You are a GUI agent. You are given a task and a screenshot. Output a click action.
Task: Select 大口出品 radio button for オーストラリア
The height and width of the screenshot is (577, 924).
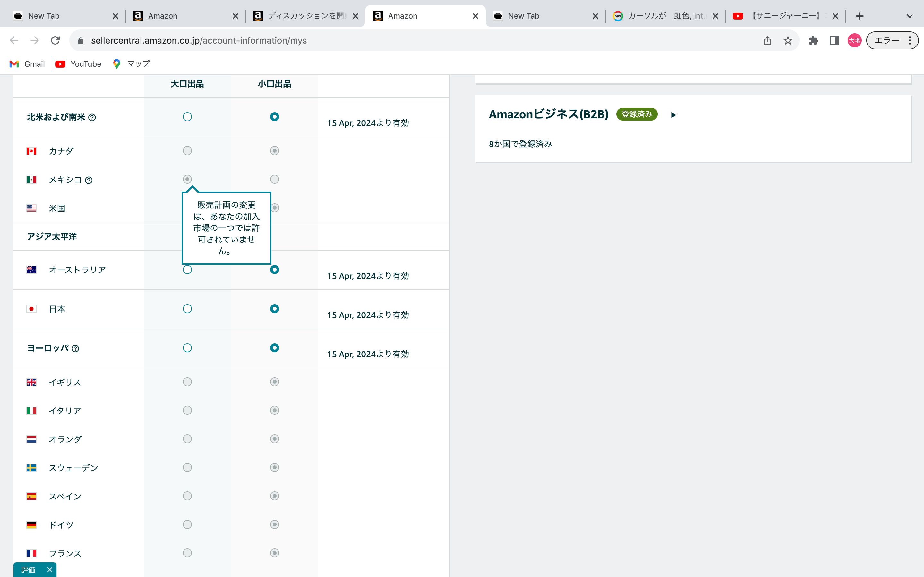tap(187, 269)
